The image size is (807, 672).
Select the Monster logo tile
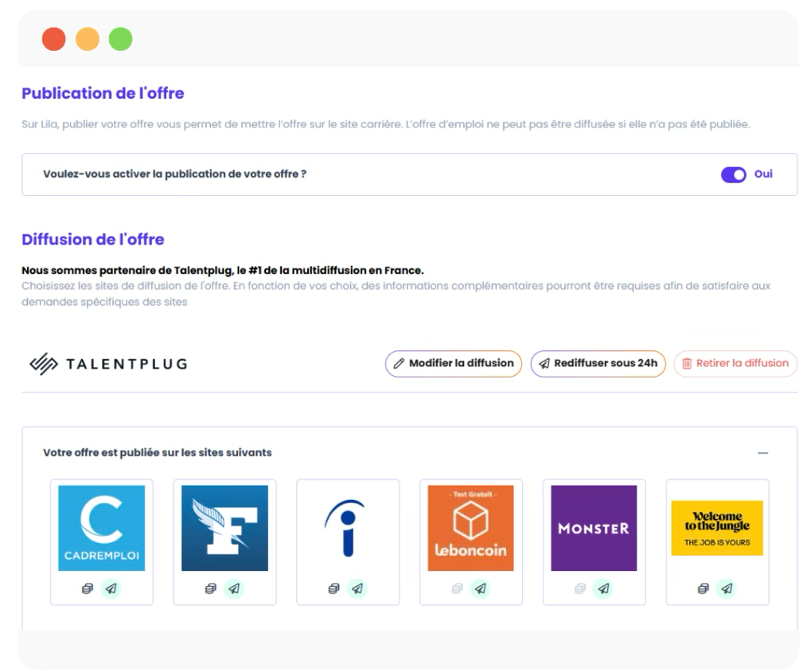point(594,528)
